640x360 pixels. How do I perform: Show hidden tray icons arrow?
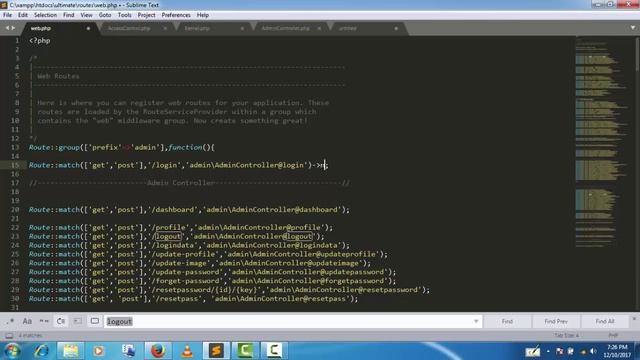(x=548, y=351)
